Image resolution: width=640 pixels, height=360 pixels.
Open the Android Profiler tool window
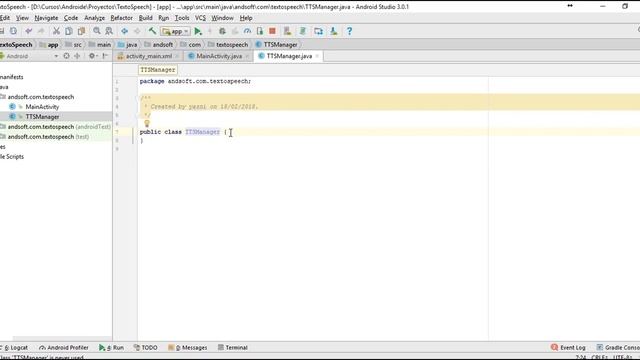pos(64,348)
